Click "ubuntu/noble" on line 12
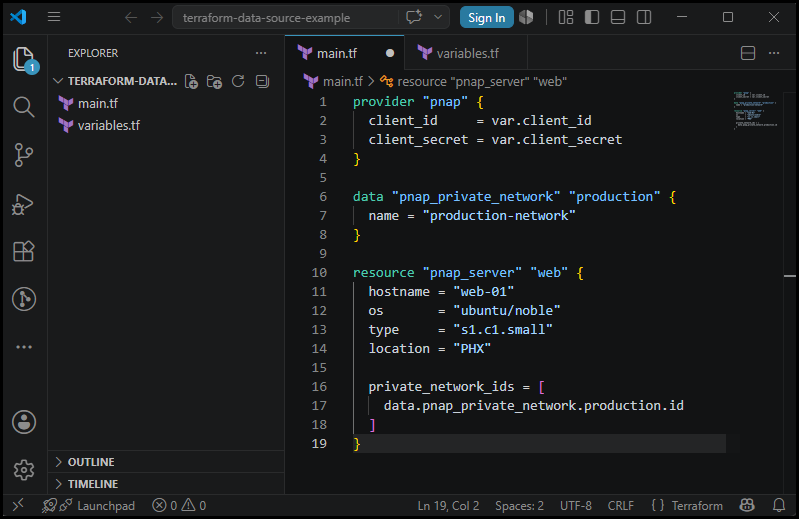Image resolution: width=799 pixels, height=519 pixels. coord(507,310)
